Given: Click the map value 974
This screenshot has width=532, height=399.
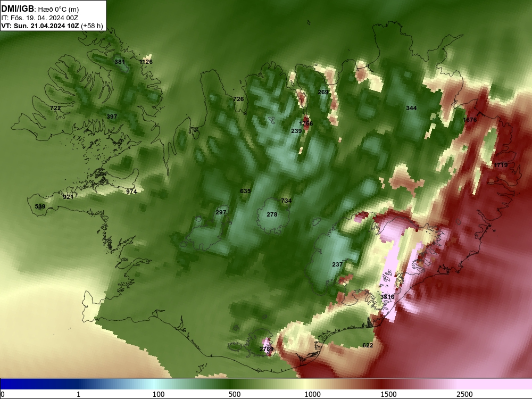Looking at the screenshot, I should [x=131, y=192].
